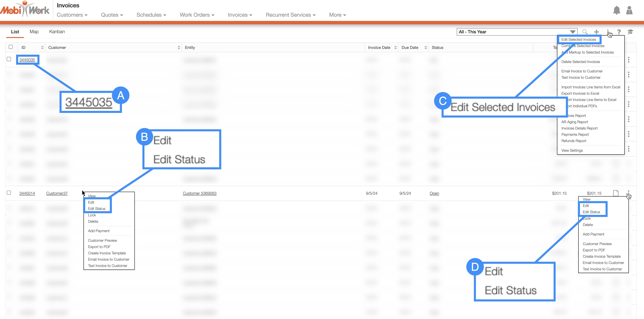Select checkbox beside invoice 3445014
Viewport: 644px width, 319px height.
[9, 193]
